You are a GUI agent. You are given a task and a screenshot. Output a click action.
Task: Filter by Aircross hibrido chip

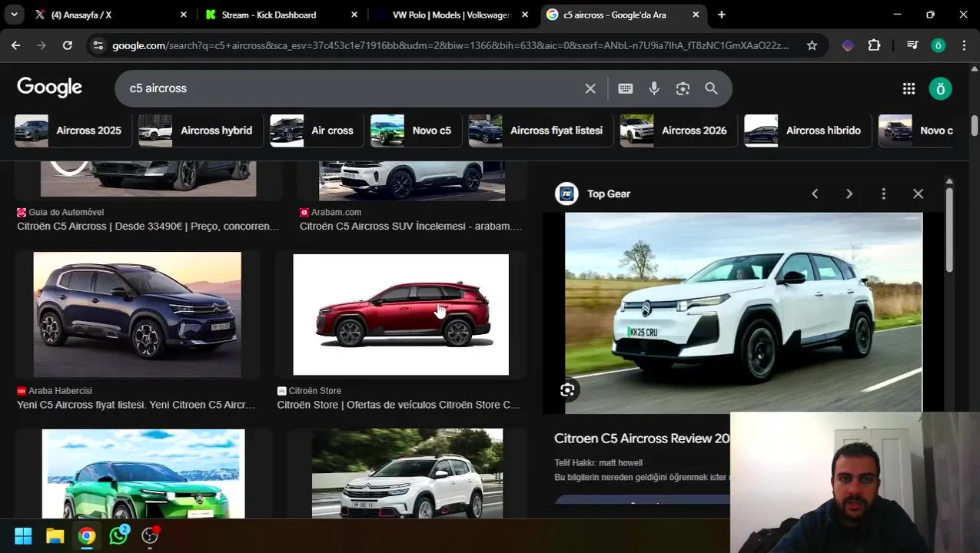(x=808, y=131)
